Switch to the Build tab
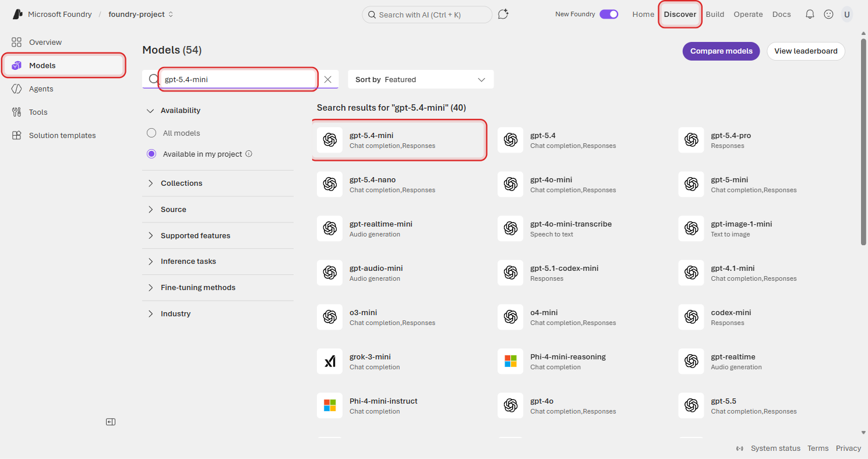This screenshot has width=868, height=459. tap(715, 14)
